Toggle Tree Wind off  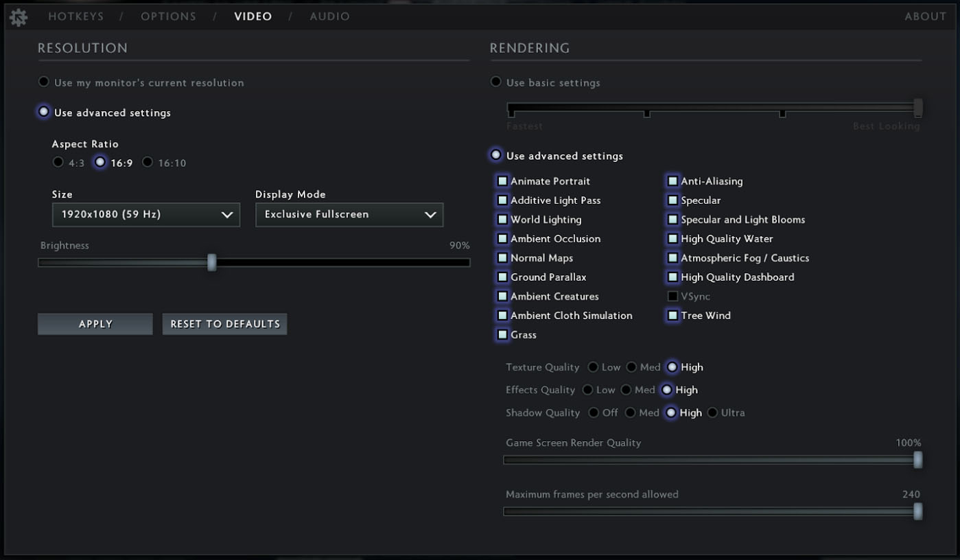(x=673, y=315)
